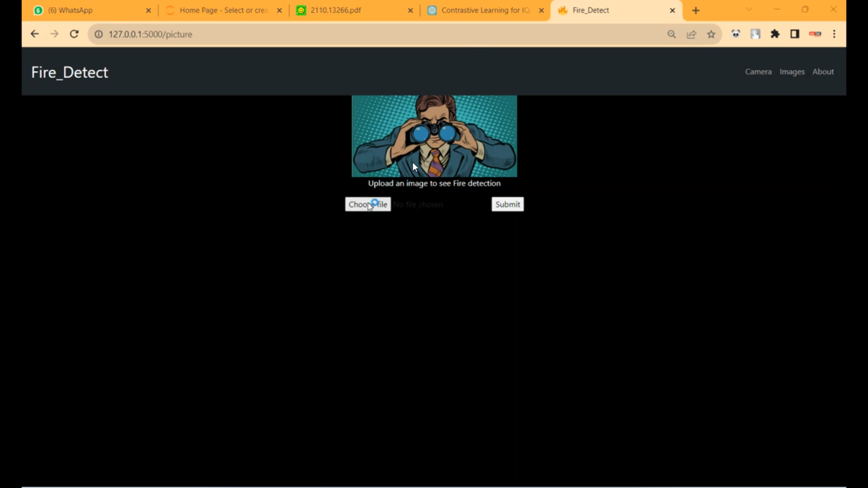Open the gray square extension icon
Image resolution: width=868 pixels, height=488 pixels.
point(755,34)
